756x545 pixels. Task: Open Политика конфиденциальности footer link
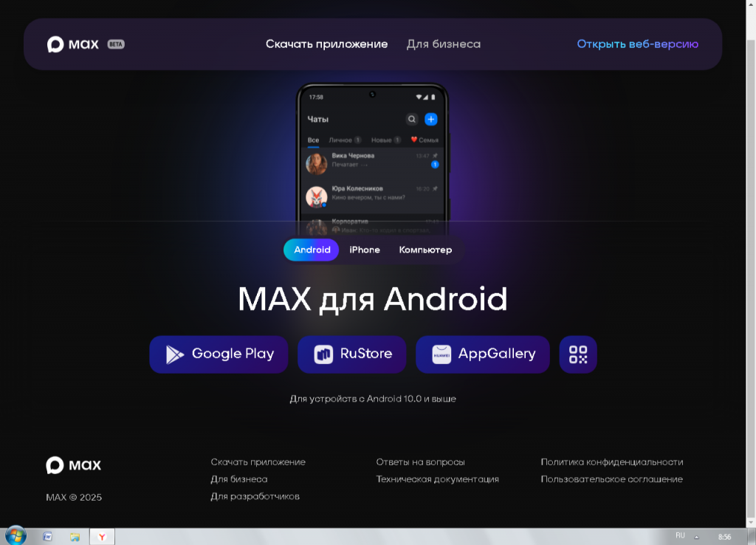click(x=611, y=462)
